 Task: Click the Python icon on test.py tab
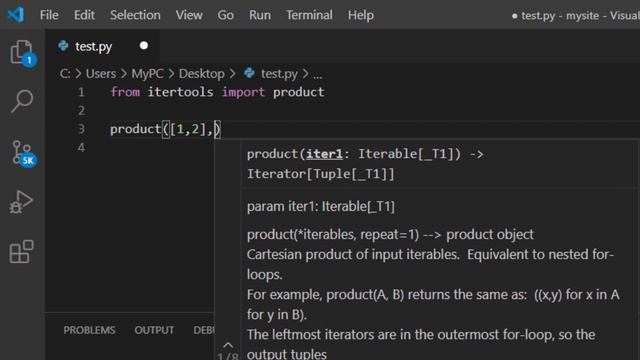tap(63, 46)
